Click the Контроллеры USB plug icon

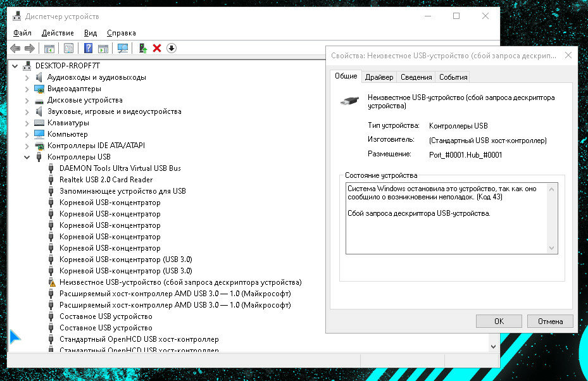pyautogui.click(x=39, y=157)
